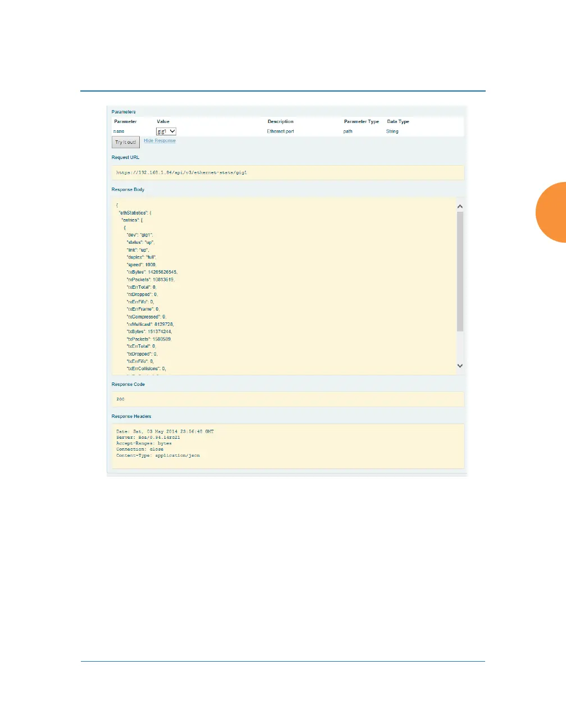Click the Response Code value 200
The image size is (566, 728).
click(121, 399)
